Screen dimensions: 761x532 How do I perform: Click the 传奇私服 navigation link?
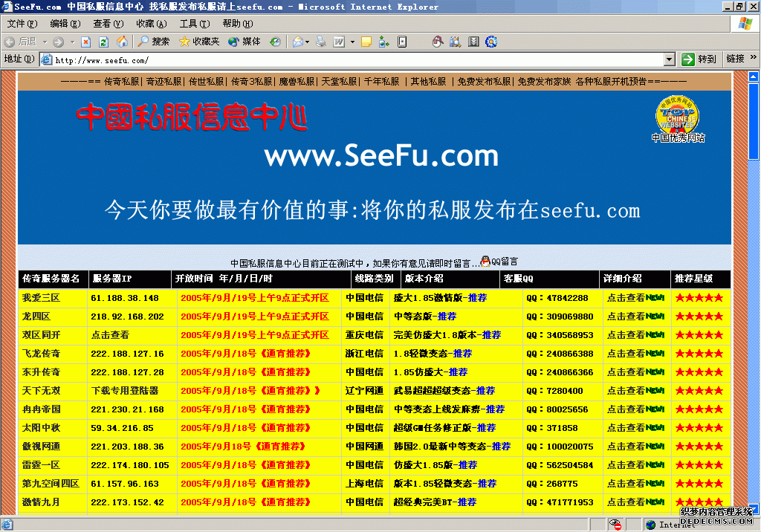pyautogui.click(x=122, y=82)
